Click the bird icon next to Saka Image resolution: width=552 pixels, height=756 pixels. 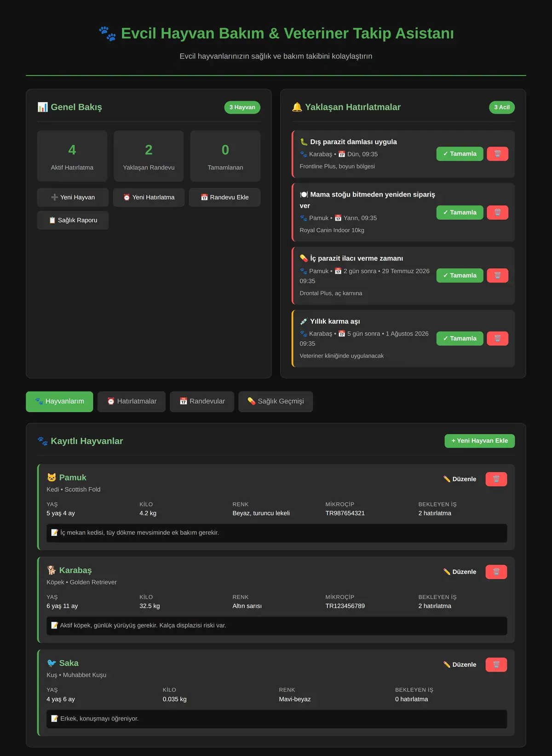(x=52, y=663)
